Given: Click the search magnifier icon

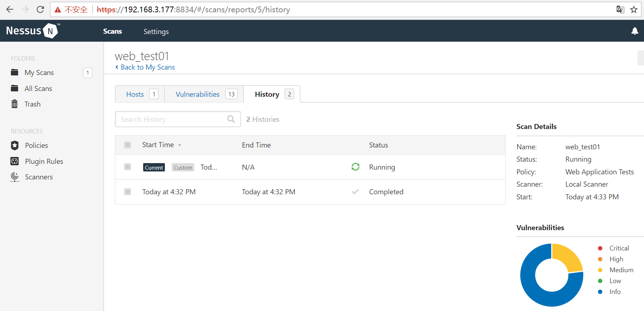Looking at the screenshot, I should coord(231,119).
